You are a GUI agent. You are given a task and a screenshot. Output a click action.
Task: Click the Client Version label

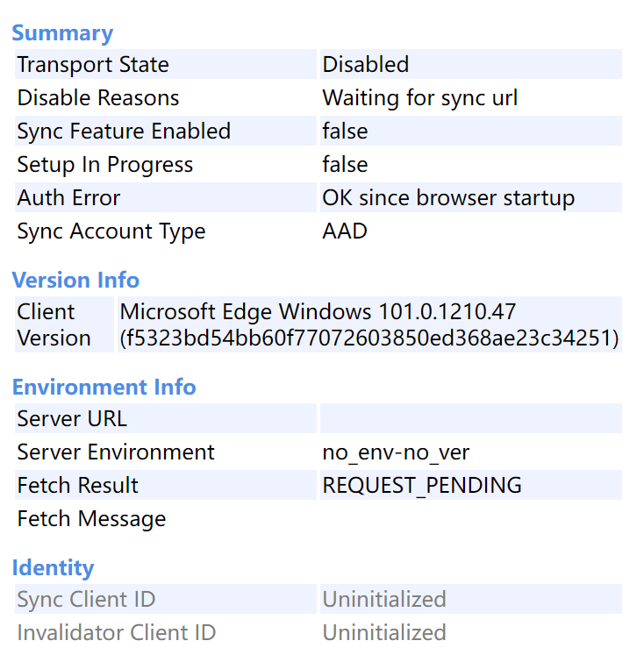(x=54, y=324)
